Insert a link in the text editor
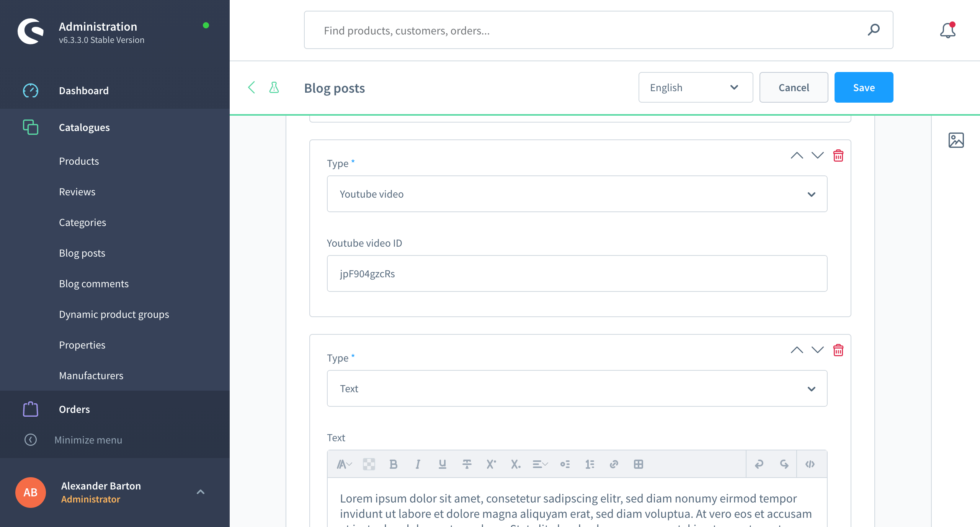Image resolution: width=980 pixels, height=527 pixels. [x=614, y=464]
